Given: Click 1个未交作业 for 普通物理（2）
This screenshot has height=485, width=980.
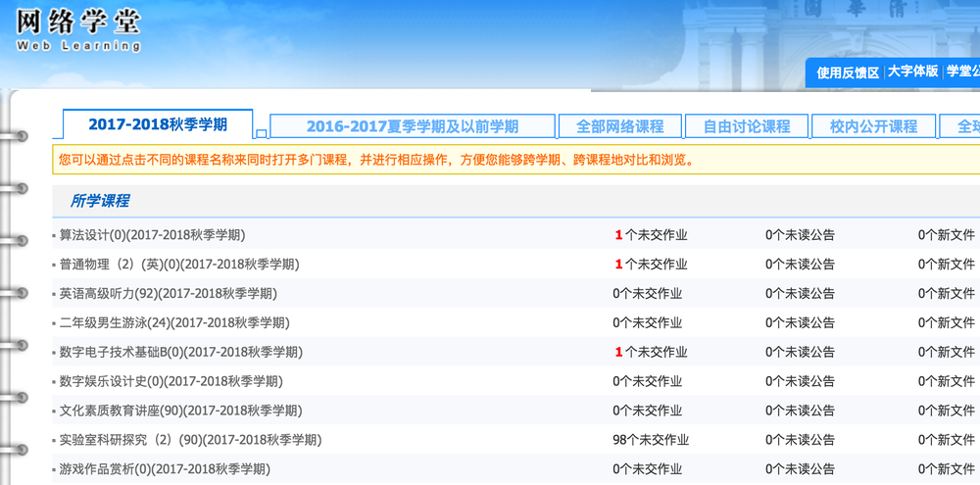Looking at the screenshot, I should [x=652, y=265].
